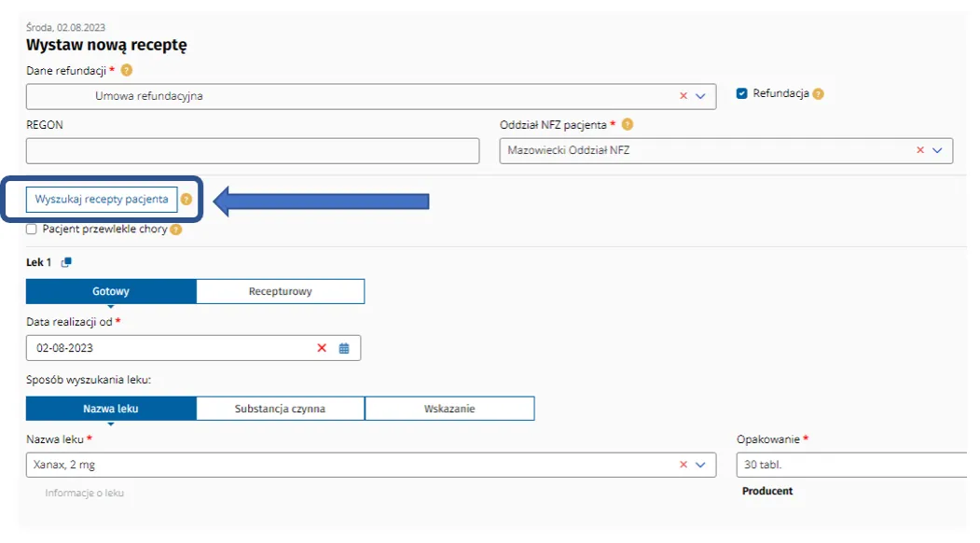Click help icon next to Dane refundacji

click(127, 70)
